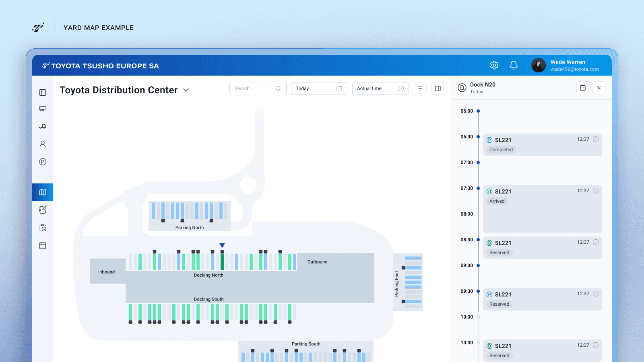Toggle sidebar panel icon at top
Viewport: 644px width, 362px height.
tap(43, 93)
